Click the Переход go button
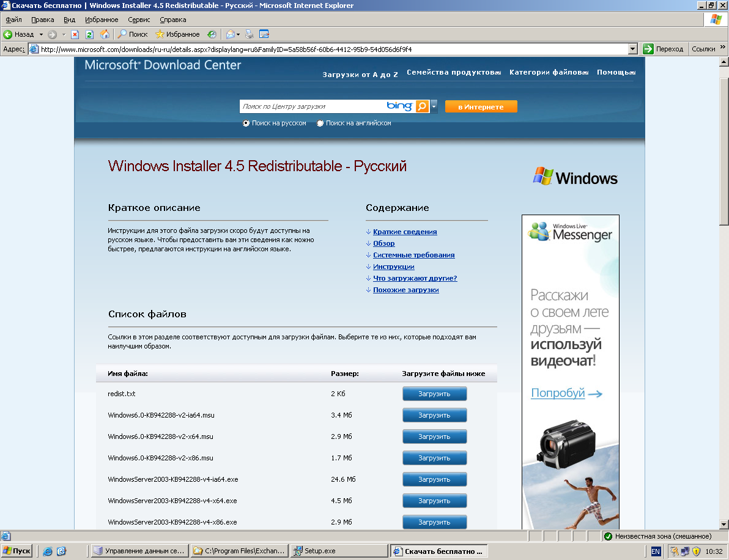 pos(663,49)
